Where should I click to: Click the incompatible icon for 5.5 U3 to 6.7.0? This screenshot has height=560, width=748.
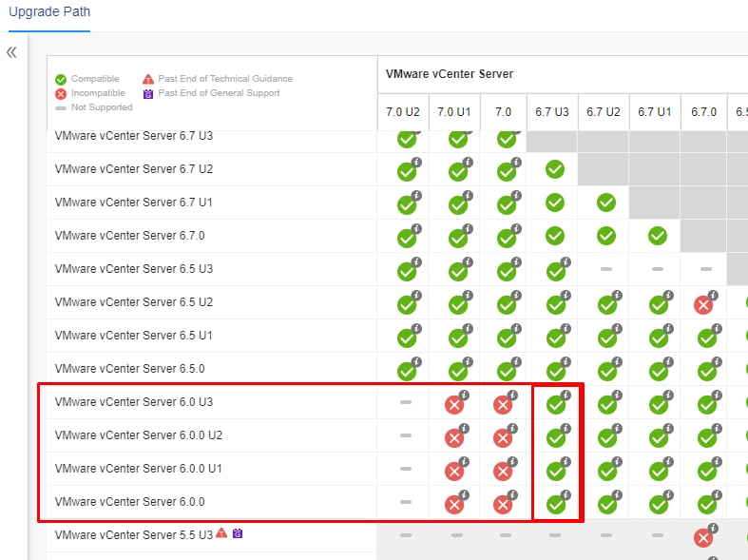click(x=703, y=538)
